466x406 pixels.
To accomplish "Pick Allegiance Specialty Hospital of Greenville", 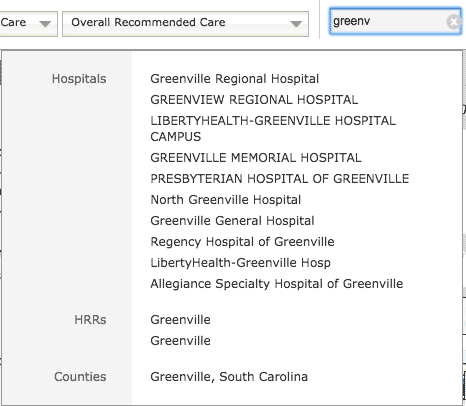I will (277, 284).
